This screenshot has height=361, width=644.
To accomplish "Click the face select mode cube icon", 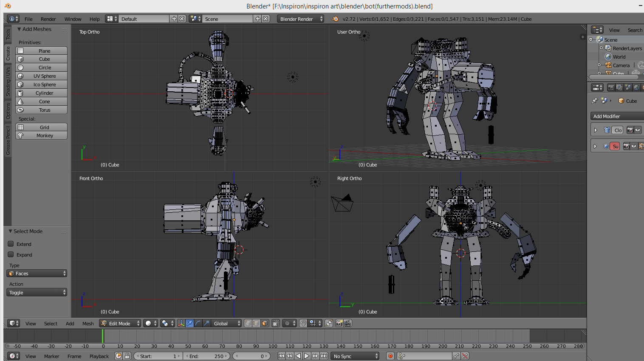I will (x=265, y=324).
